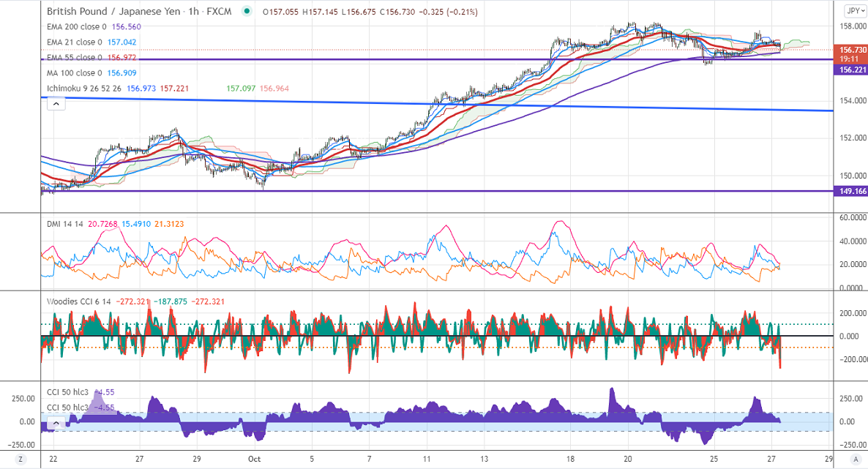The image size is (868, 469).
Task: Click the open value O157.055
Action: pos(280,12)
